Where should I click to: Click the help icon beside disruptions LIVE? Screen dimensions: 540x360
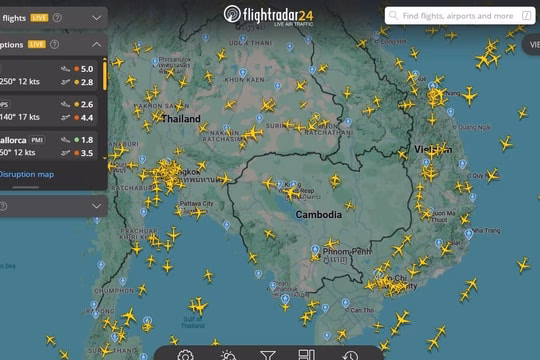54,44
